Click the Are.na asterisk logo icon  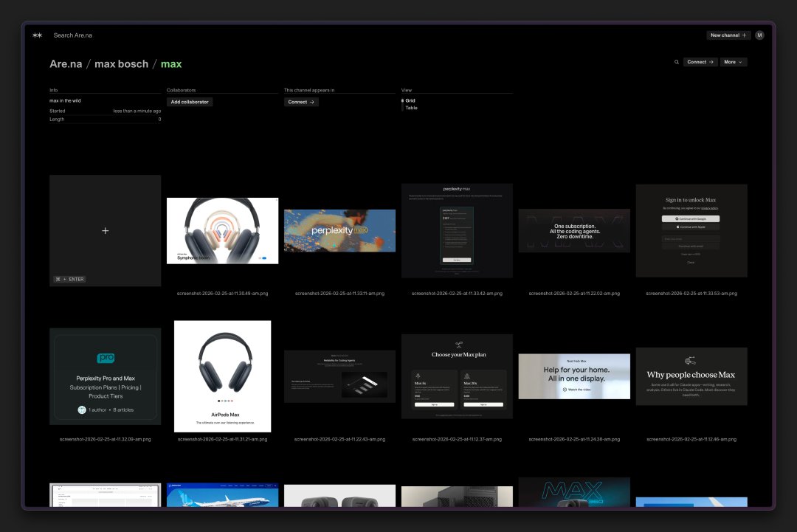click(x=37, y=35)
